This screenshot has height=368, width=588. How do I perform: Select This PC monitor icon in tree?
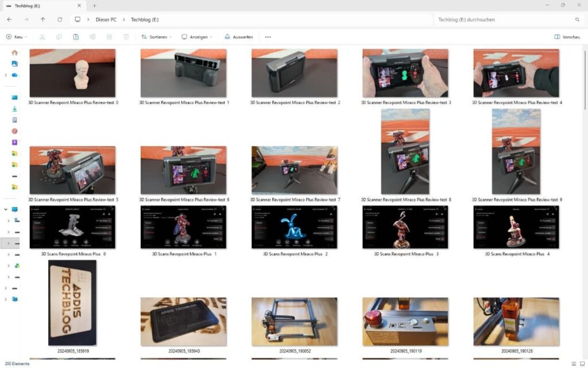14,209
